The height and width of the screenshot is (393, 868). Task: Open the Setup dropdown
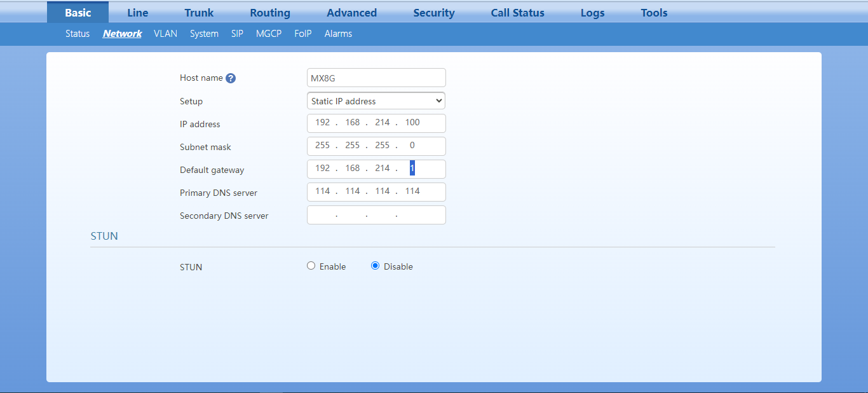point(376,101)
